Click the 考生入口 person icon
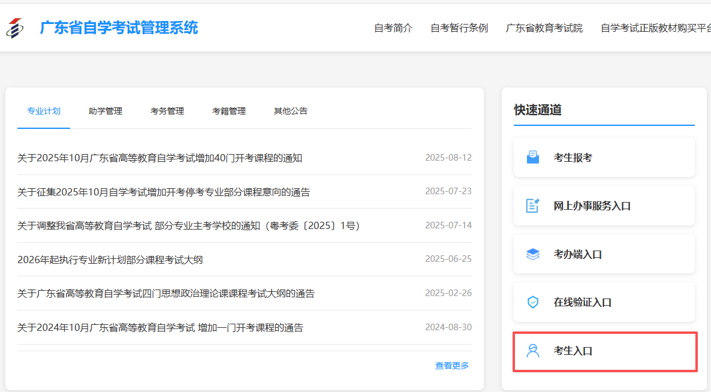Screen dimensions: 711x392 pyautogui.click(x=533, y=351)
